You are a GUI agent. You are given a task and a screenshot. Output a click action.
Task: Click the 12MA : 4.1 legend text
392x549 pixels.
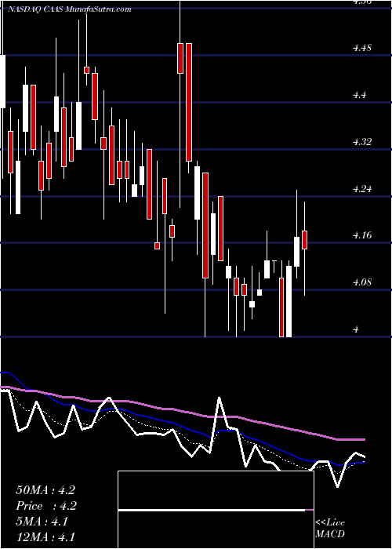click(45, 537)
